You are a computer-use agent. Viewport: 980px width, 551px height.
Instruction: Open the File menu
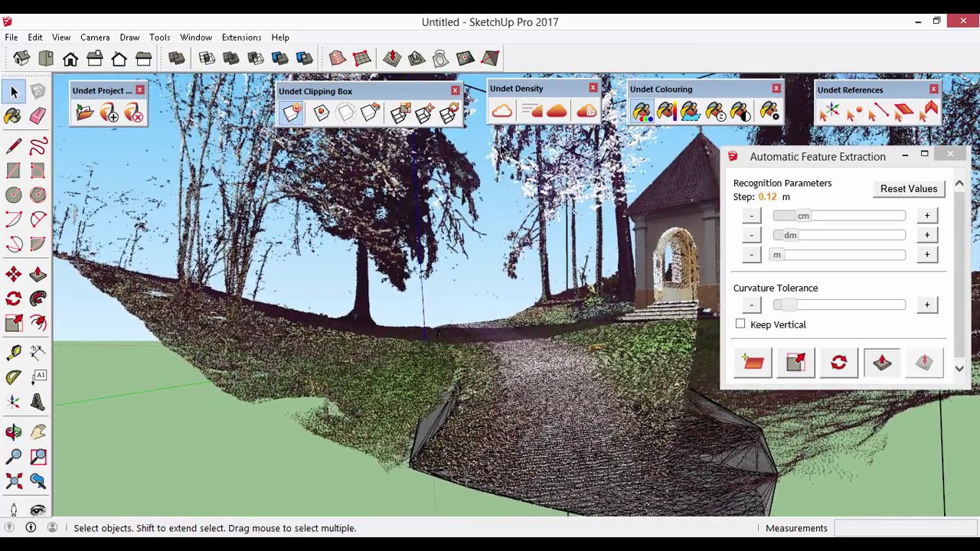11,37
